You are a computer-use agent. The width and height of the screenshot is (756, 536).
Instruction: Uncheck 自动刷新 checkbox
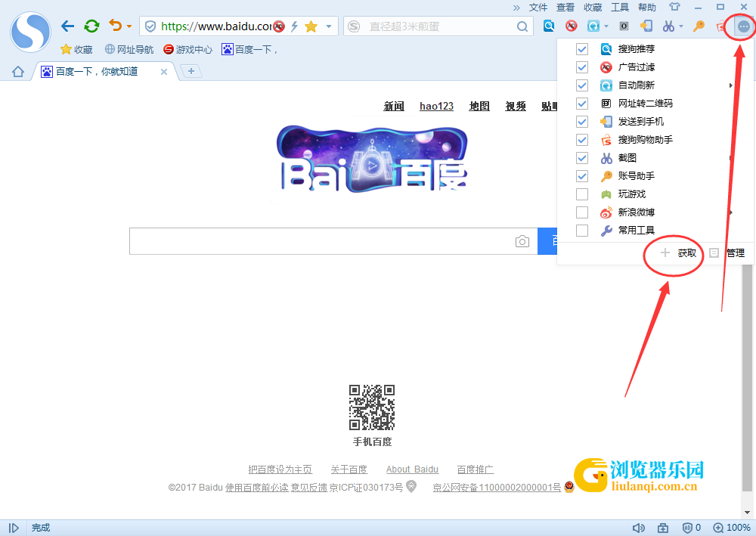coord(582,85)
